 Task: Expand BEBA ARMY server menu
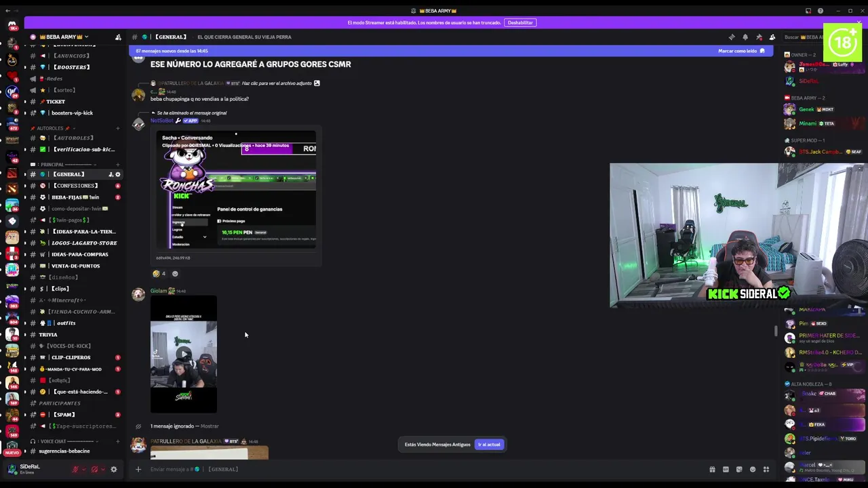(64, 37)
